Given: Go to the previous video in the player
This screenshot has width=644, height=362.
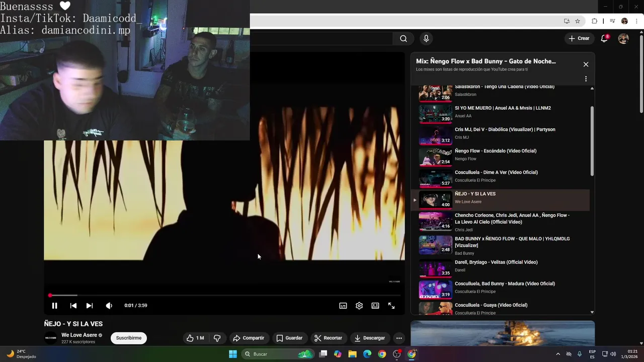Looking at the screenshot, I should (x=73, y=306).
